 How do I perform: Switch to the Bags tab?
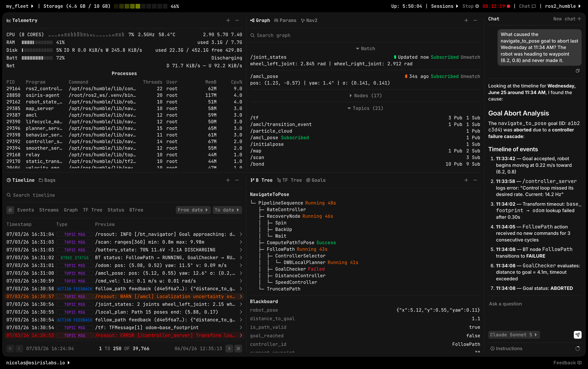[x=47, y=180]
